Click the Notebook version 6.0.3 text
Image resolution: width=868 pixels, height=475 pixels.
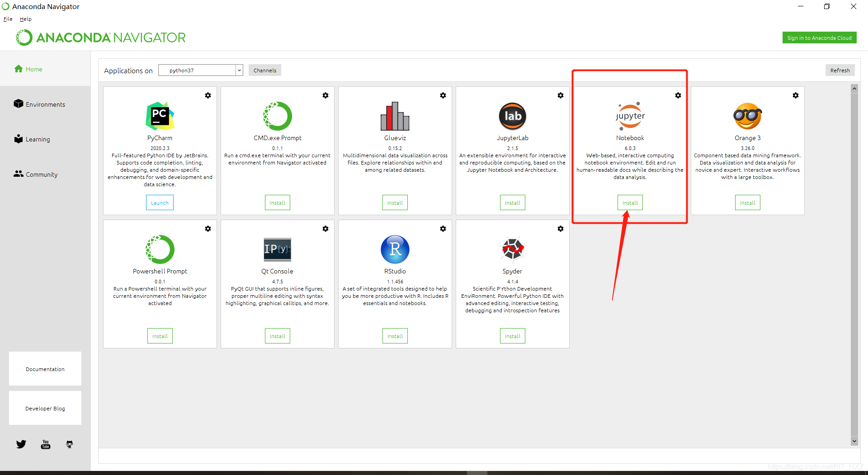630,148
